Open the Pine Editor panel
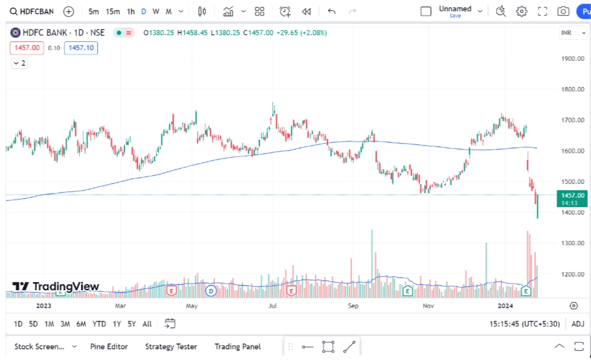 tap(109, 346)
